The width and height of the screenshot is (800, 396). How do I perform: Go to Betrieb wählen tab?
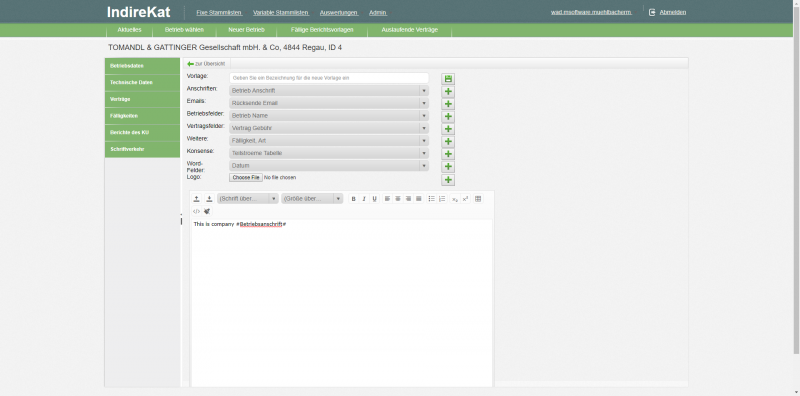tap(184, 30)
